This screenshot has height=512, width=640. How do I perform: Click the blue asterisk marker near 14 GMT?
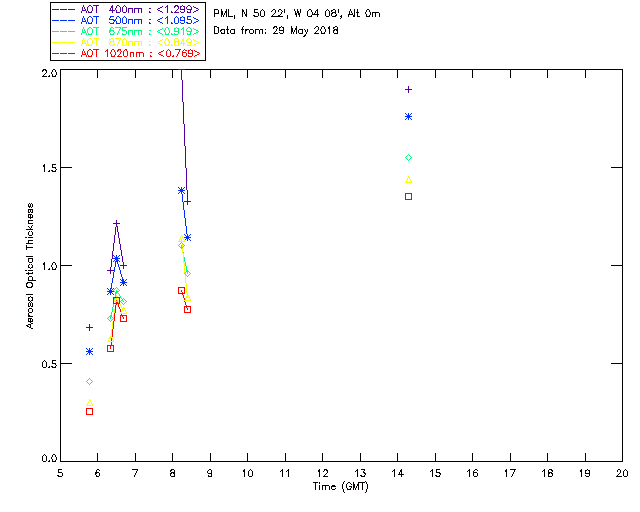click(x=408, y=117)
